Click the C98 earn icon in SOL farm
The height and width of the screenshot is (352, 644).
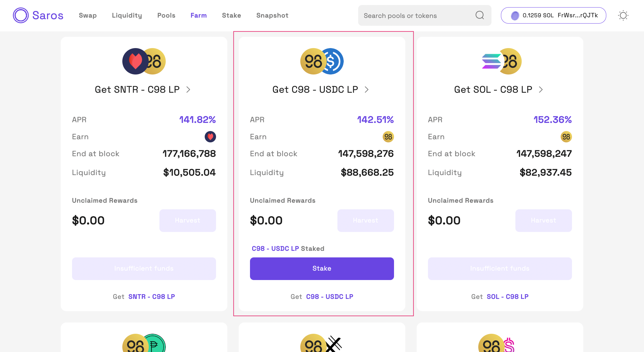click(x=566, y=137)
